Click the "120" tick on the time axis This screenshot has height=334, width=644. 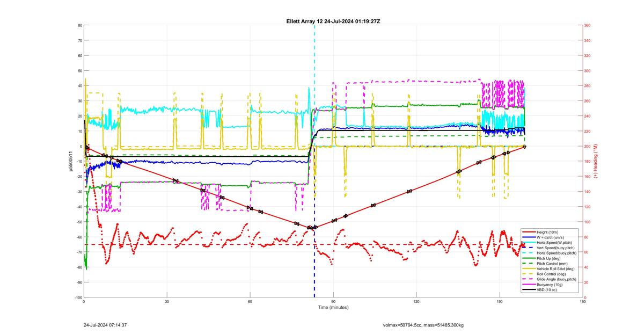[x=416, y=302]
